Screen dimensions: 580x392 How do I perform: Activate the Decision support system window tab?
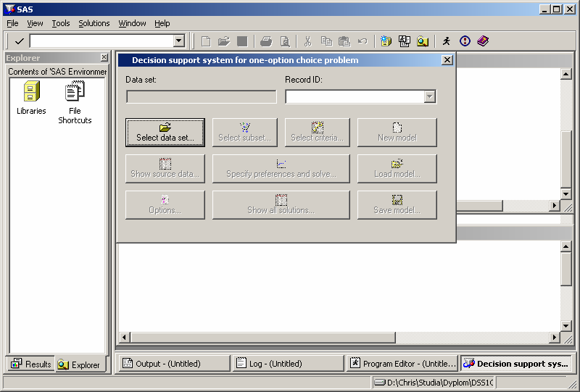[x=517, y=364]
